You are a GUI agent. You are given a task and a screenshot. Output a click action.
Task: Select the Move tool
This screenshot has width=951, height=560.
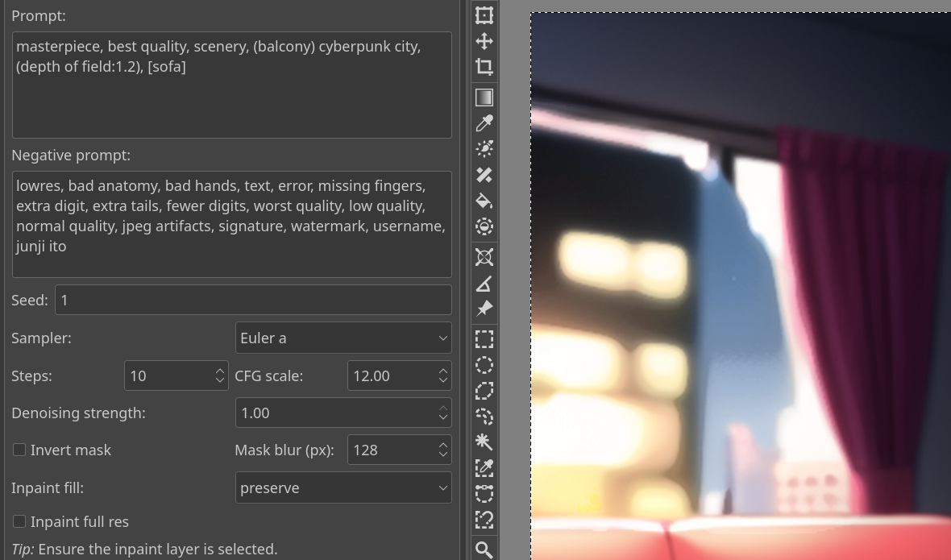(484, 41)
